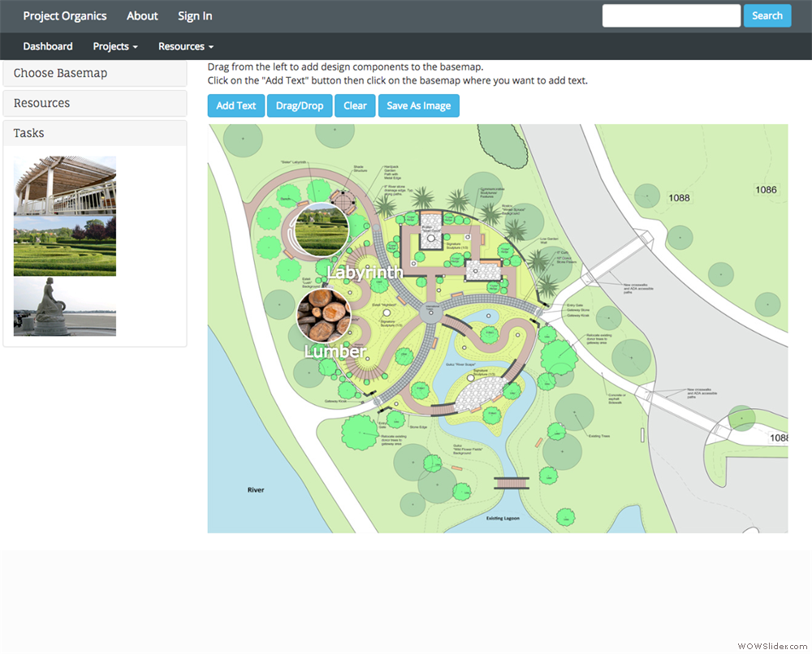812x654 pixels.
Task: Click the Project Organics brand link
Action: [x=65, y=16]
